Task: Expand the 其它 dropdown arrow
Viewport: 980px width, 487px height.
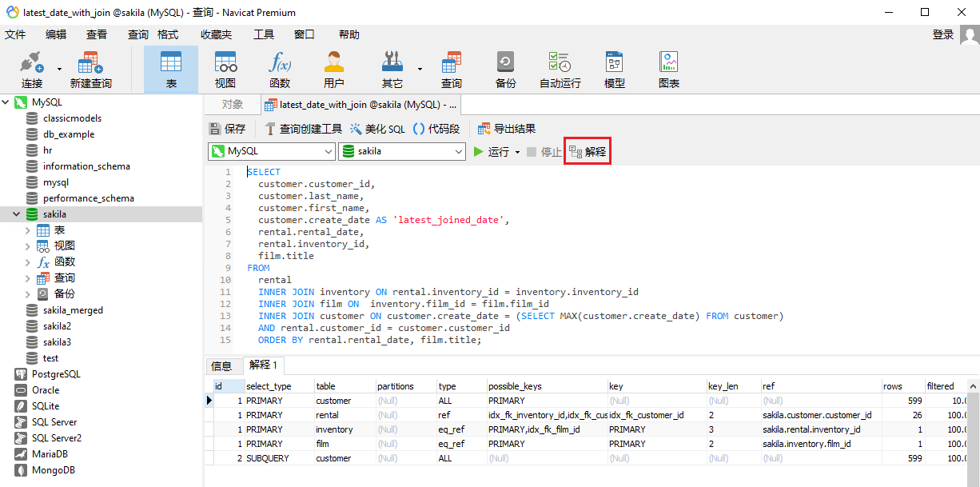Action: (420, 69)
